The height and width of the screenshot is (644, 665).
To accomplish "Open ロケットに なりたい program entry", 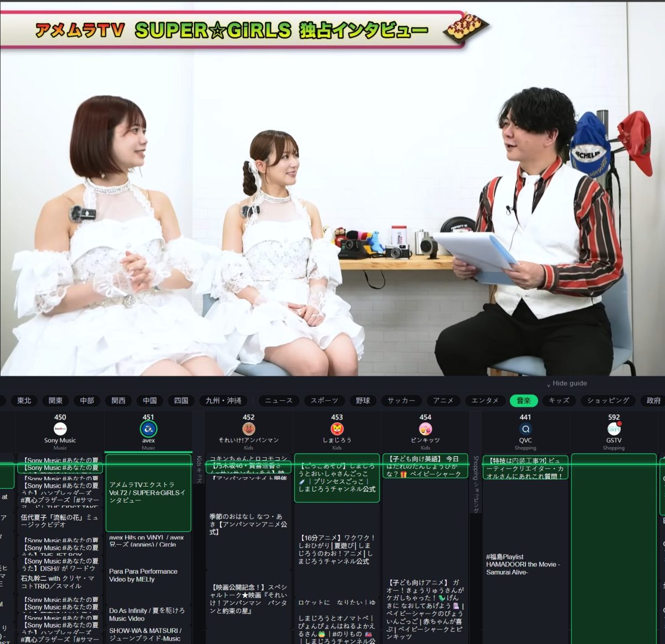I will (x=337, y=602).
